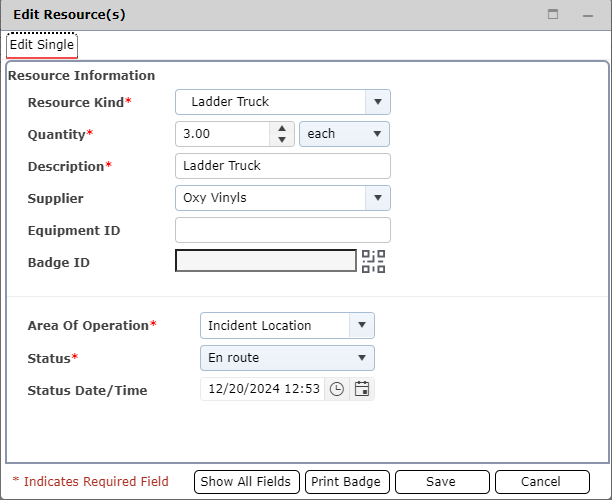Screen dimensions: 612x500
Task: Click the 'Badge ID' label
Action: coord(59,263)
